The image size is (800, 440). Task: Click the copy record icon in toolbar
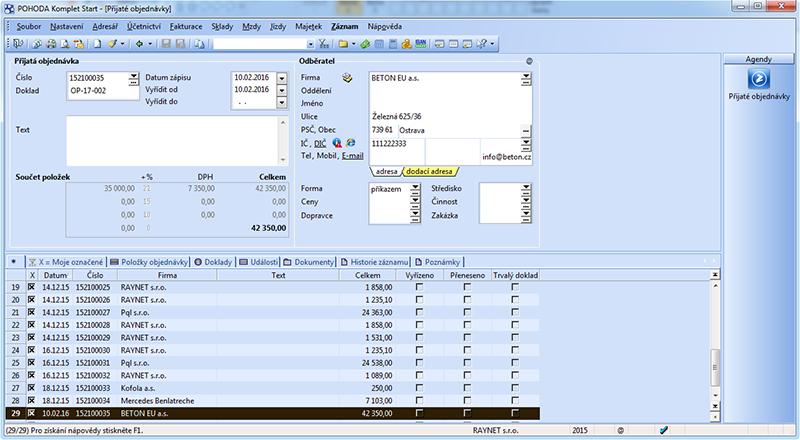pos(199,44)
